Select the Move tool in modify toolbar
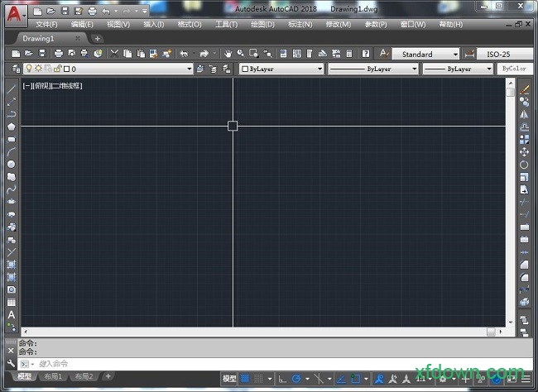 (x=525, y=152)
